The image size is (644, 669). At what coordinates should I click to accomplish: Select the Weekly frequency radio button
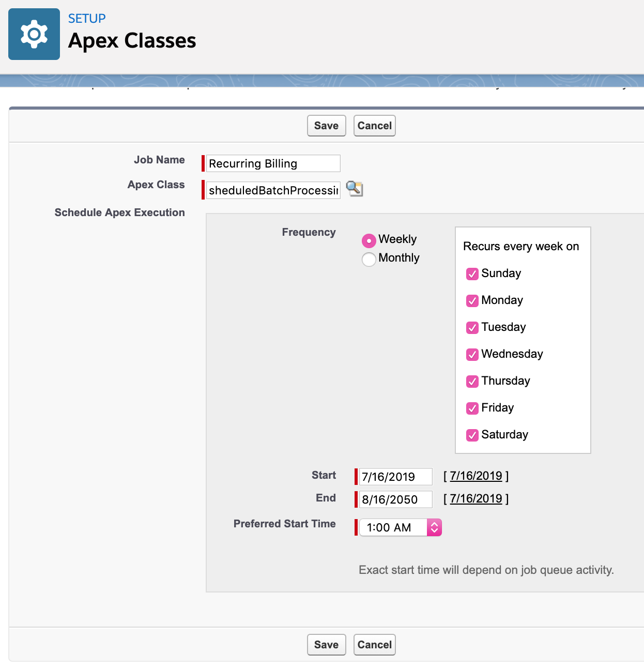(369, 241)
